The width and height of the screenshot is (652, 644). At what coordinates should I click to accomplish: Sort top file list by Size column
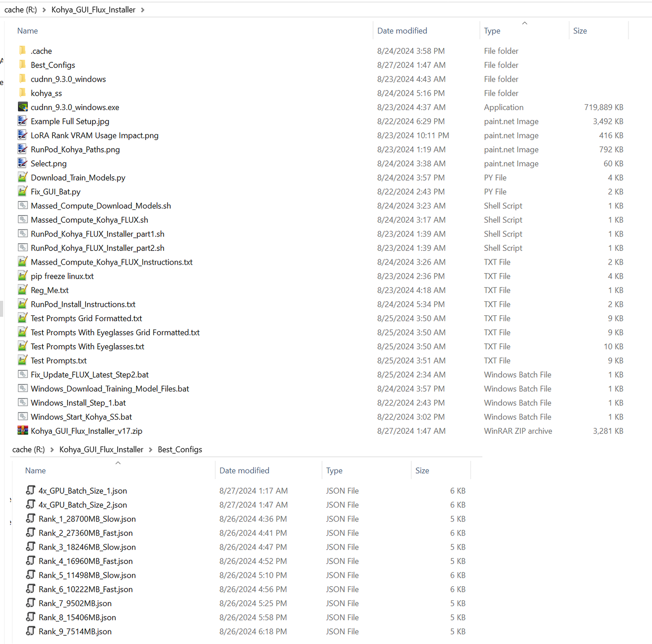coord(580,31)
